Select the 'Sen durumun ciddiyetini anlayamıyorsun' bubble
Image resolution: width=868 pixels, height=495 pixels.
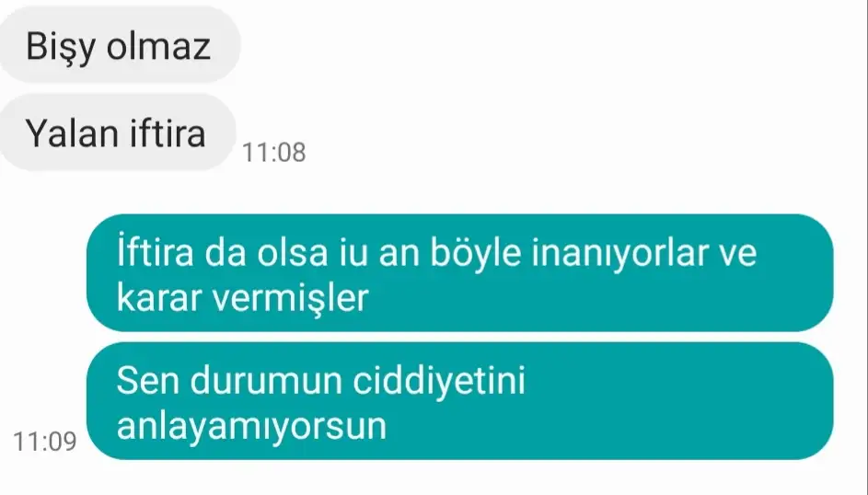460,401
